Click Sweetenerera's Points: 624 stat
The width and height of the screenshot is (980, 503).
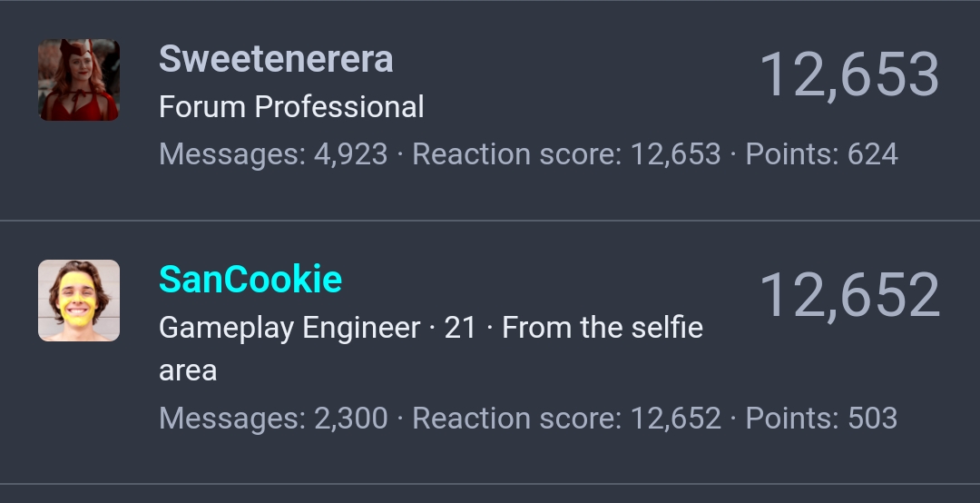[822, 154]
